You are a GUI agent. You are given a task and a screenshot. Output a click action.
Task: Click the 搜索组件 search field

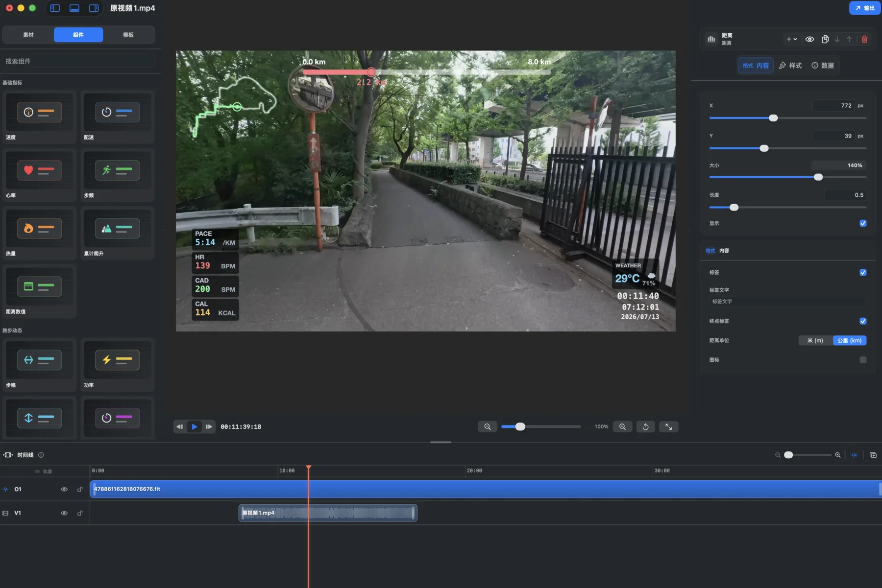click(79, 61)
